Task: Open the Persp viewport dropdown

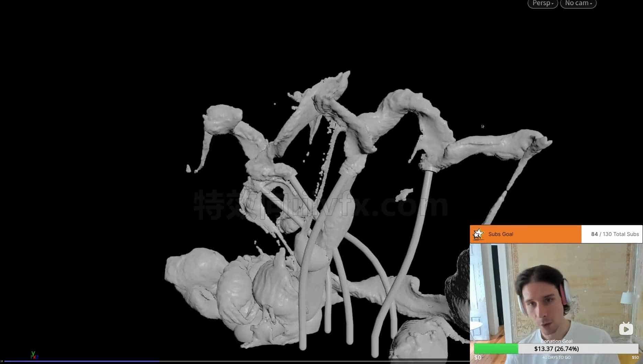Action: tap(542, 4)
